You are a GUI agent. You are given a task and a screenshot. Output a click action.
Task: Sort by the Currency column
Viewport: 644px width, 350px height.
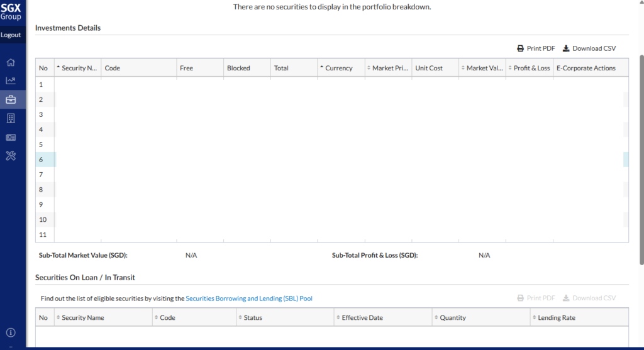pos(341,68)
